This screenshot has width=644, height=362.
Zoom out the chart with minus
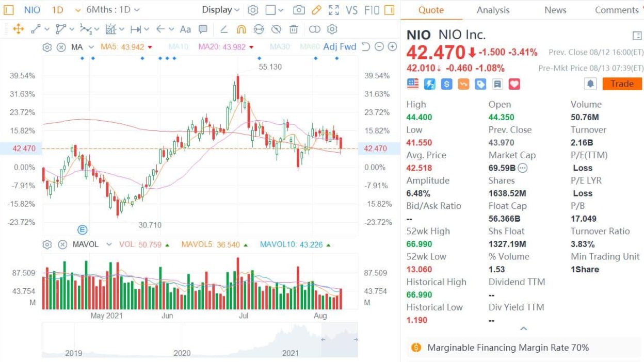coord(379,47)
